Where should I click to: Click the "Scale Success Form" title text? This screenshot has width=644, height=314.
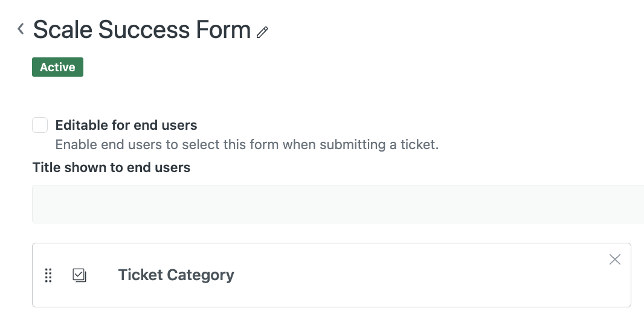point(141,30)
